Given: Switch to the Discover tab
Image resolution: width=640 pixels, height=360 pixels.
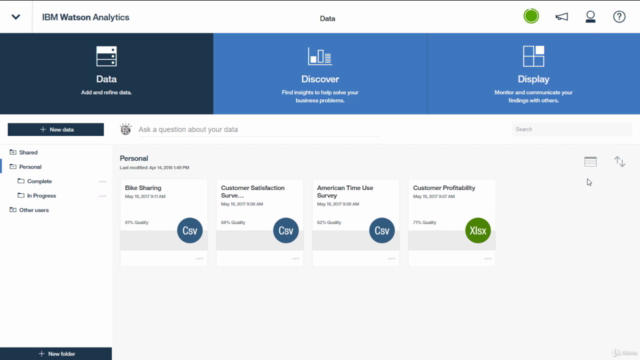Looking at the screenshot, I should pyautogui.click(x=320, y=73).
